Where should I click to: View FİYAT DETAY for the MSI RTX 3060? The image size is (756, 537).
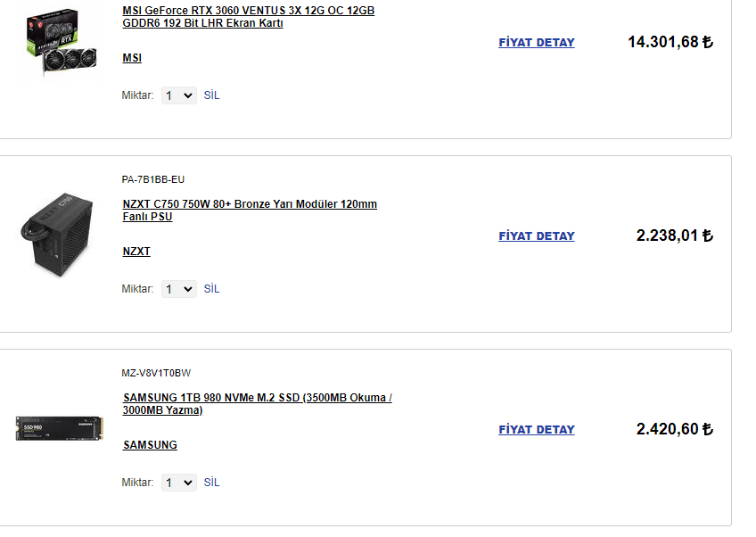537,43
